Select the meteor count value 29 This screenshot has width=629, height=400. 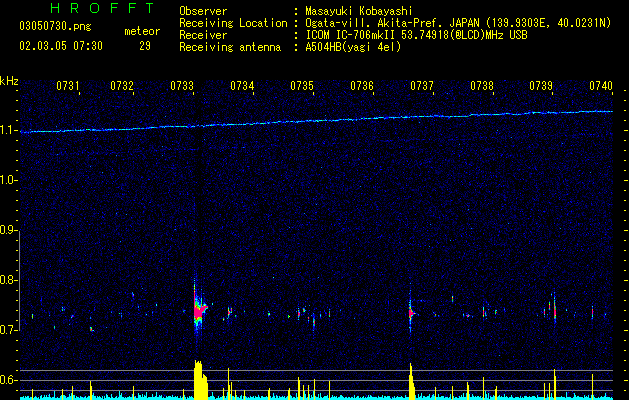tap(145, 46)
